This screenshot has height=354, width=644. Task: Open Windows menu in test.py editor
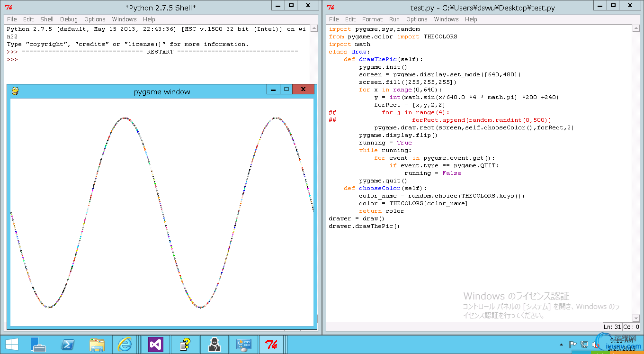point(446,19)
